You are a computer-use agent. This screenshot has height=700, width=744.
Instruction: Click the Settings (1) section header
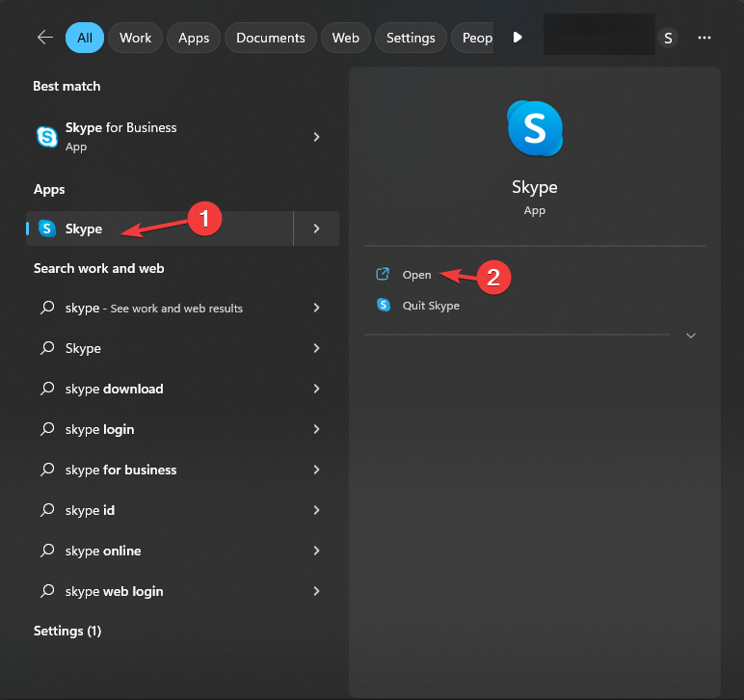(x=67, y=631)
